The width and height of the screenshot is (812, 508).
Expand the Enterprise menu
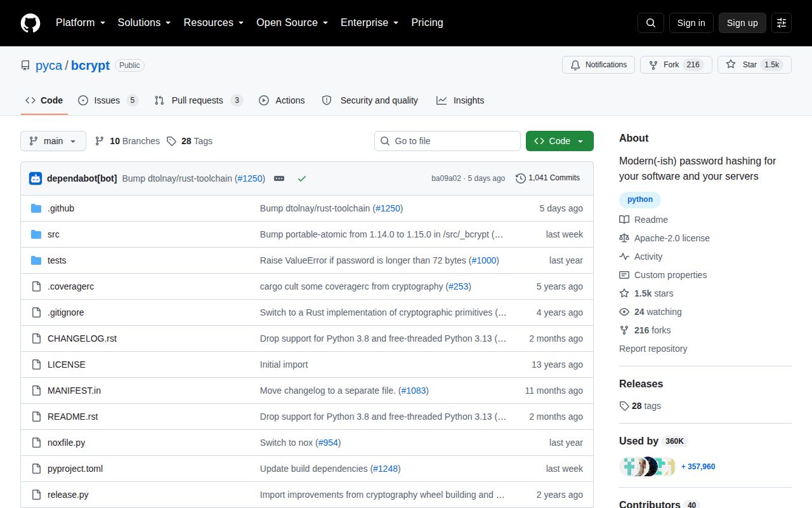pyautogui.click(x=369, y=23)
